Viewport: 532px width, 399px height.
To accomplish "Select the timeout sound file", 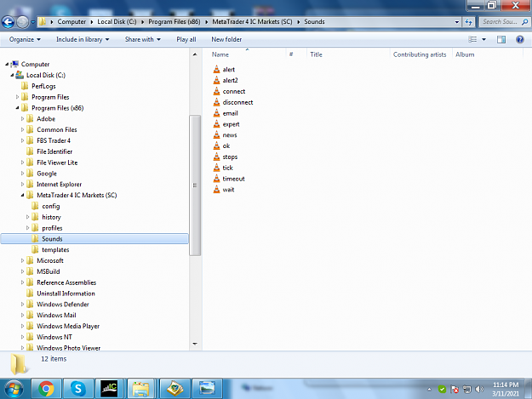I will 229,179.
